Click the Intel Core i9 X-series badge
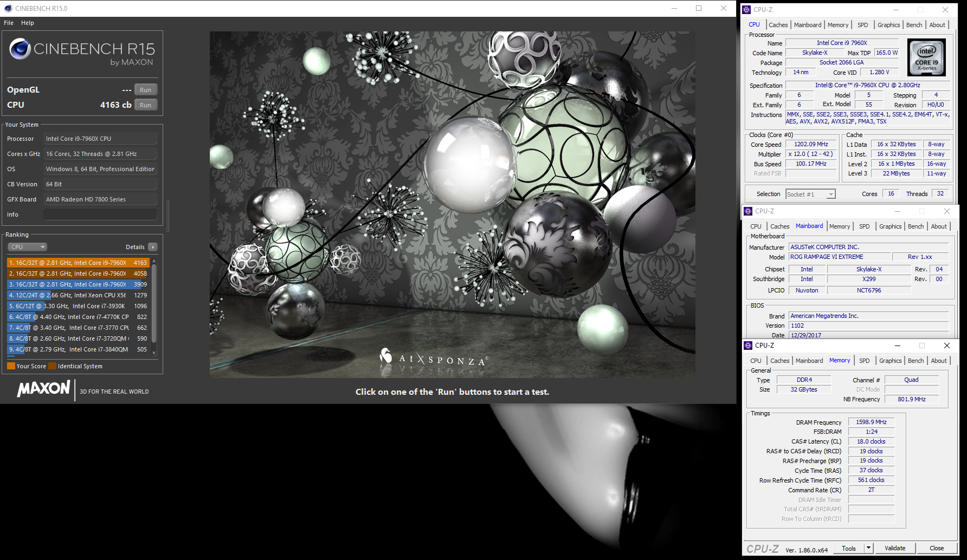Image resolution: width=967 pixels, height=560 pixels. 926,57
